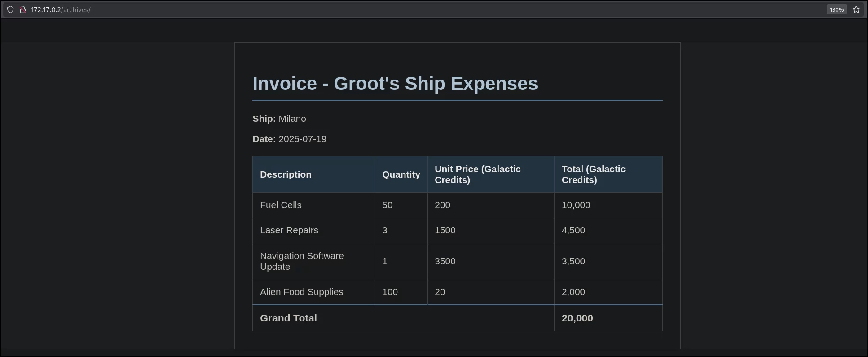868x357 pixels.
Task: Click the Description column header
Action: click(x=314, y=174)
